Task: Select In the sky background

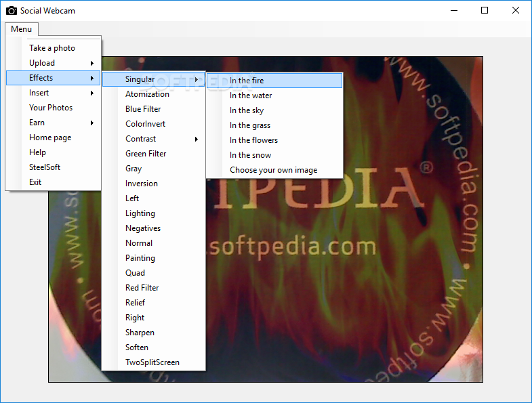Action: point(274,110)
